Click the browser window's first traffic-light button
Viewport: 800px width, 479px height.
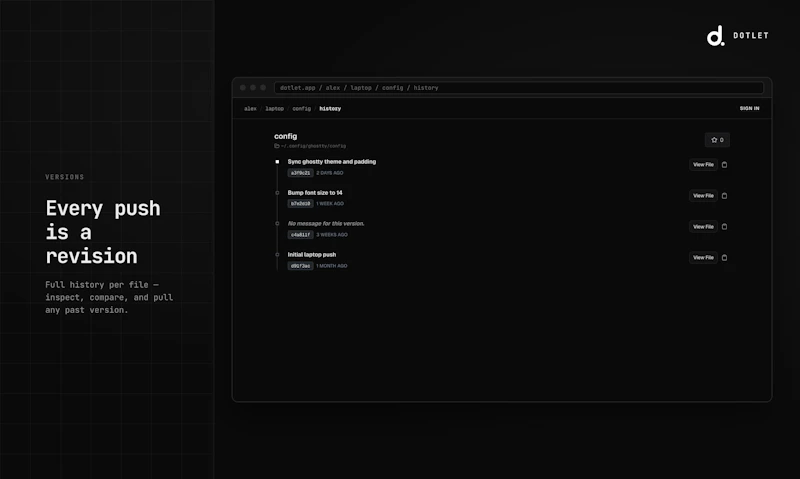243,88
